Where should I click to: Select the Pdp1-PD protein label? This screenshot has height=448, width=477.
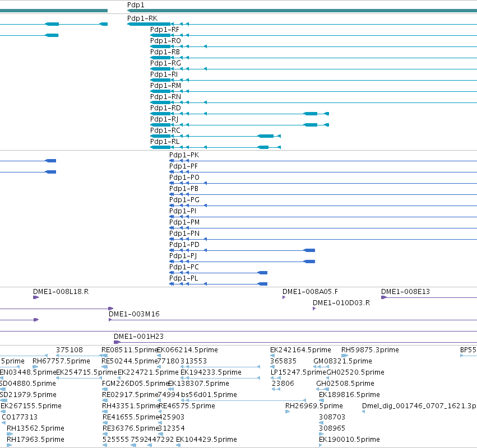click(184, 245)
